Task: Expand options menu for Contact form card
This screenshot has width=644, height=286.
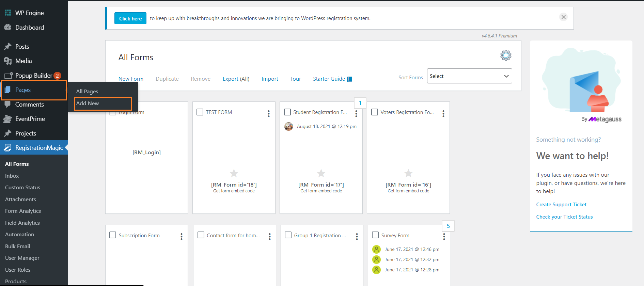Action: [x=269, y=236]
